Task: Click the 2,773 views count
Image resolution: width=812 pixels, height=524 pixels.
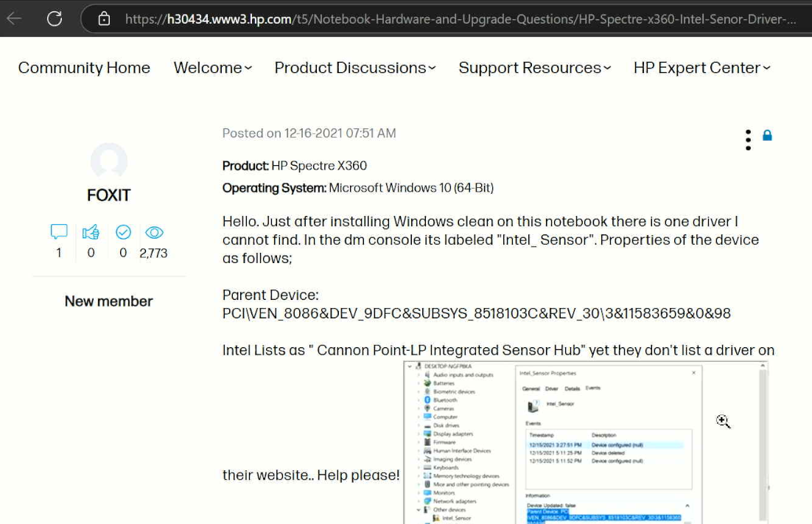Action: click(x=153, y=254)
